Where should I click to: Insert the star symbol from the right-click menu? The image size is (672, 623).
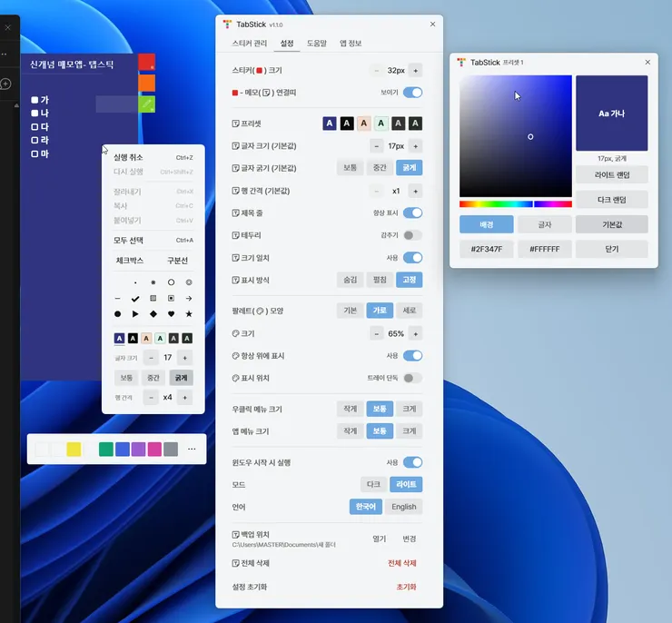189,314
